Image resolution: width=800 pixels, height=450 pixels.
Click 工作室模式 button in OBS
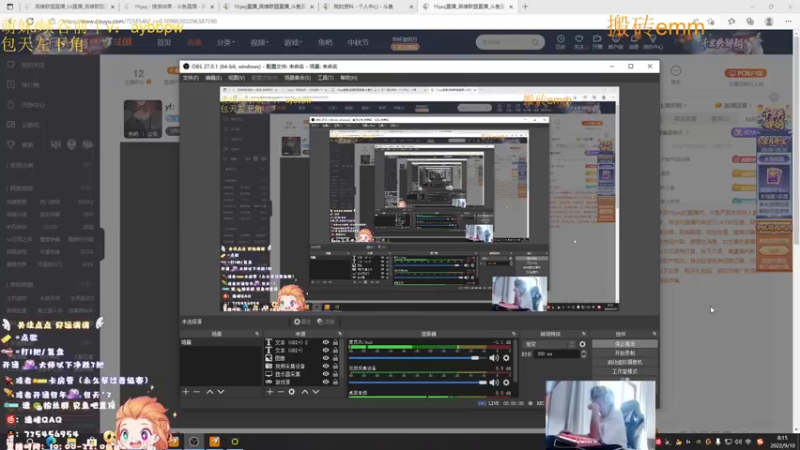tap(624, 371)
